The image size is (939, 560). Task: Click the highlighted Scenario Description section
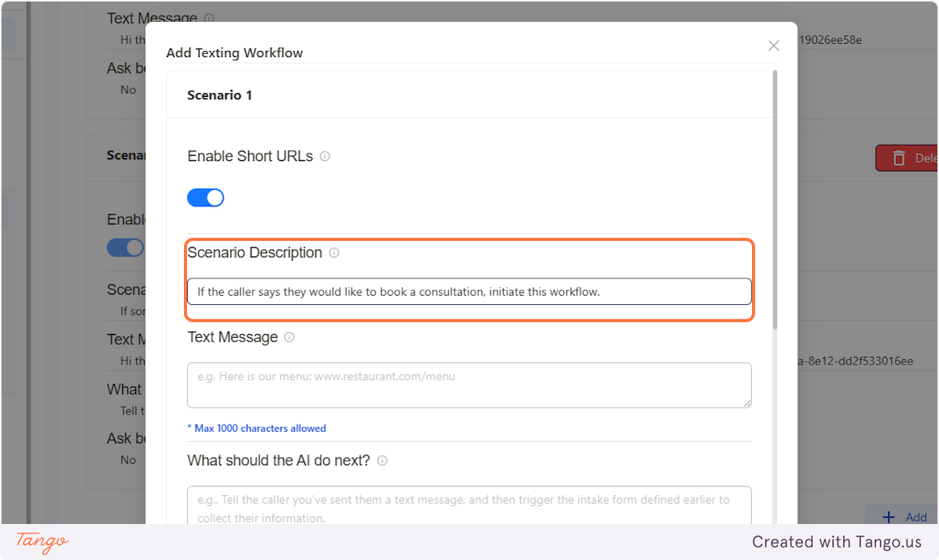(468, 279)
